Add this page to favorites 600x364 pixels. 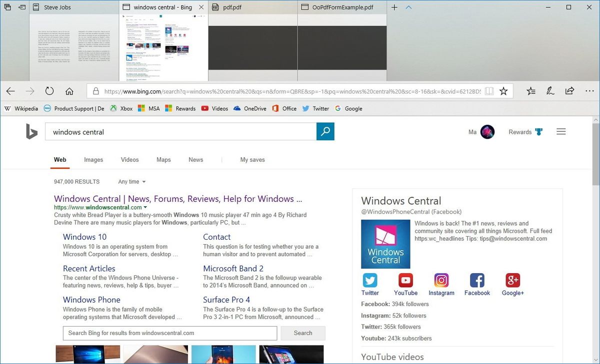pos(503,91)
